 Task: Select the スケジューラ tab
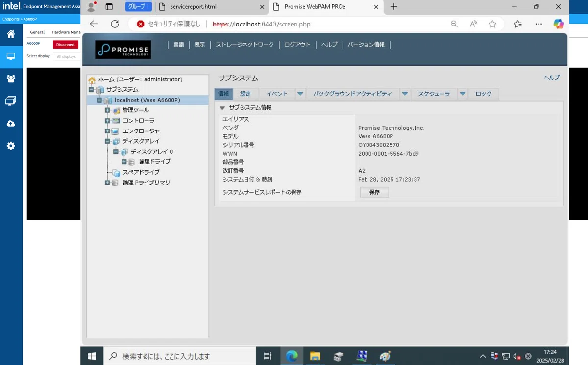[434, 94]
